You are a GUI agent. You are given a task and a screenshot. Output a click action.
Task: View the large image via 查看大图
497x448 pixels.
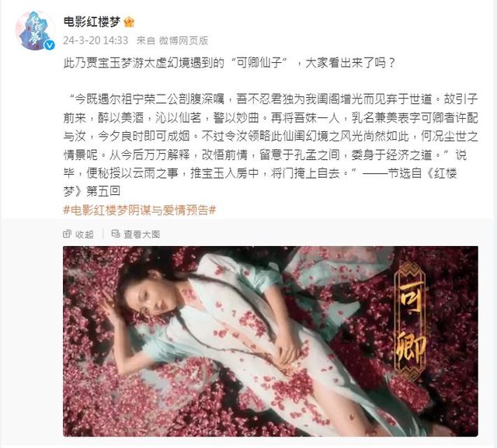141,234
